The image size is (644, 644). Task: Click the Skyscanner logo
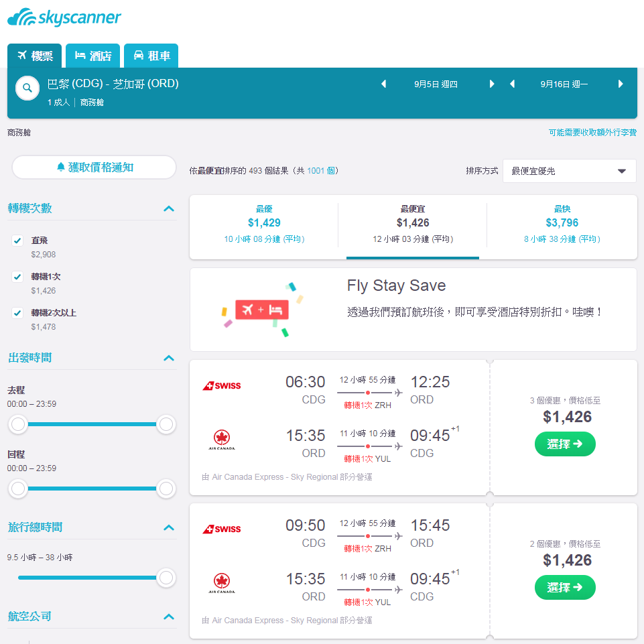click(x=64, y=17)
